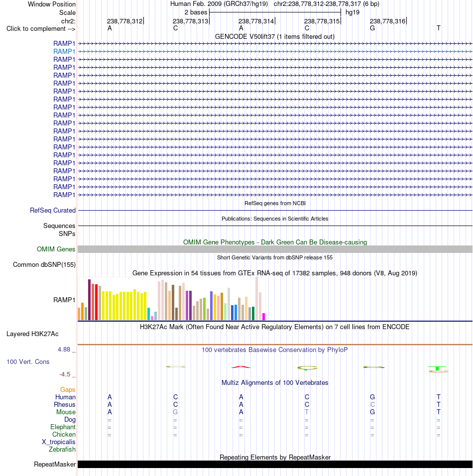Click the Mouse species label
Image resolution: width=473 pixels, height=476 pixels.
tap(66, 412)
